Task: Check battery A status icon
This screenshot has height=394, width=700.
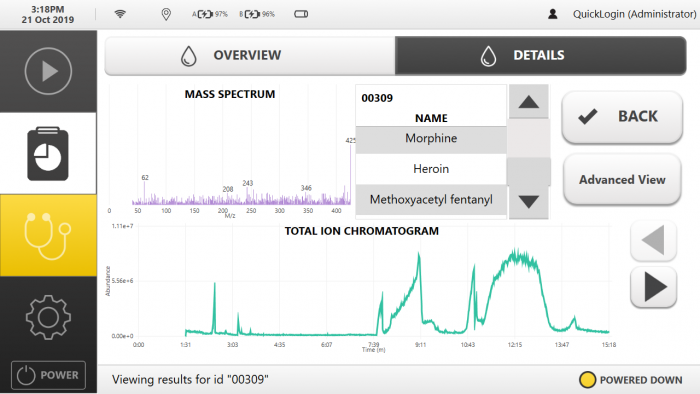Action: 210,14
